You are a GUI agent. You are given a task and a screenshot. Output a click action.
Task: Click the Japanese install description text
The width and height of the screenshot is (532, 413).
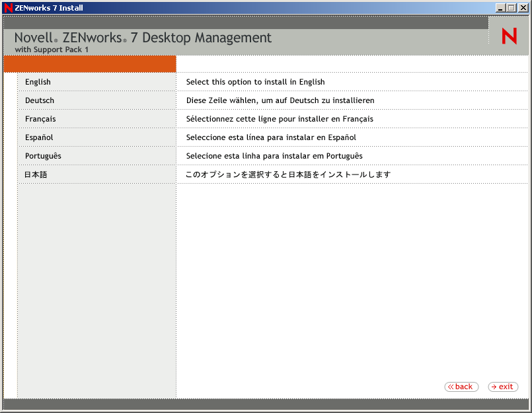(x=288, y=174)
